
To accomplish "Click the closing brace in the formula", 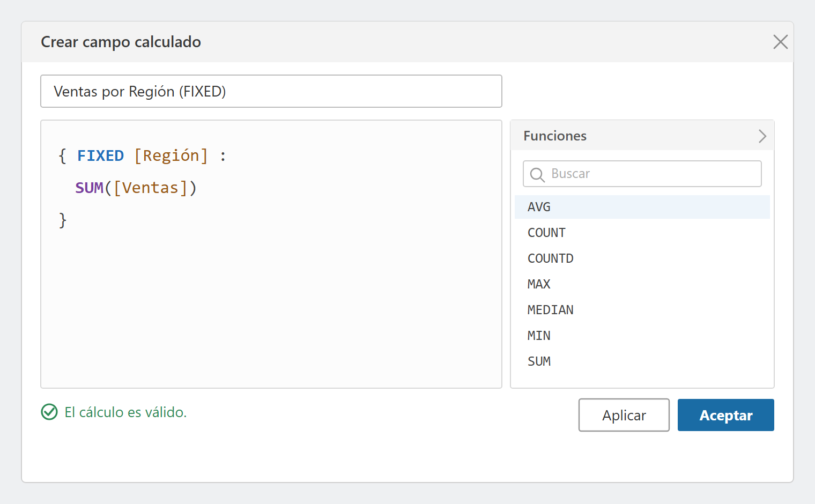I will (x=63, y=220).
